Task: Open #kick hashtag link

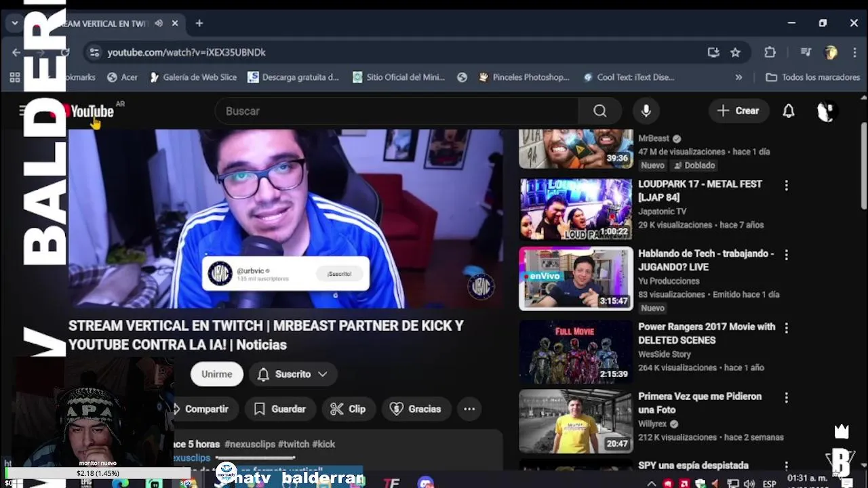Action: pos(323,444)
